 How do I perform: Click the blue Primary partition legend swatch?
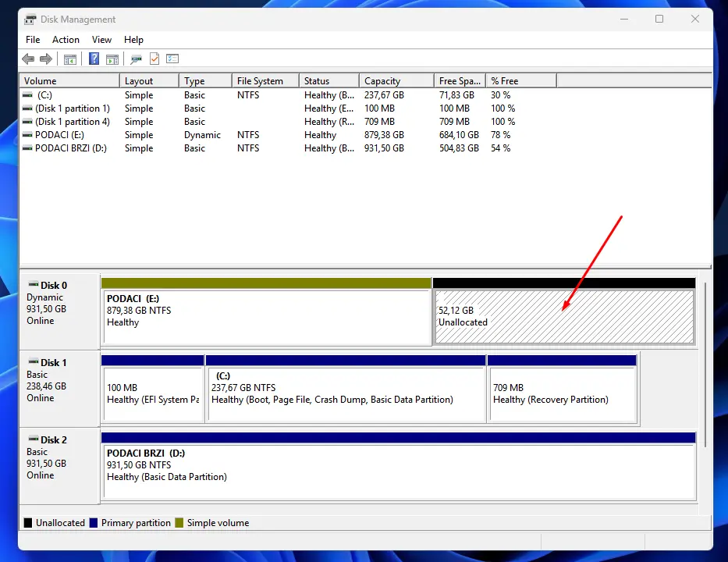pyautogui.click(x=95, y=522)
